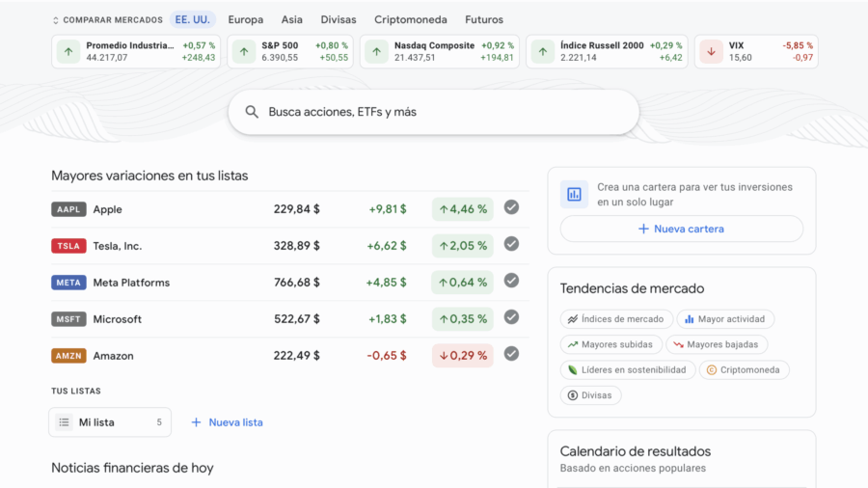The width and height of the screenshot is (868, 488).
Task: Click the leaf icon in Líderes en sostenibilidad
Action: pos(573,369)
